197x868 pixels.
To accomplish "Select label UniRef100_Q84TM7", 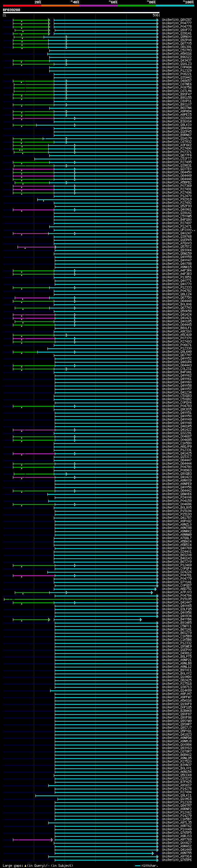I will [x=177, y=805].
